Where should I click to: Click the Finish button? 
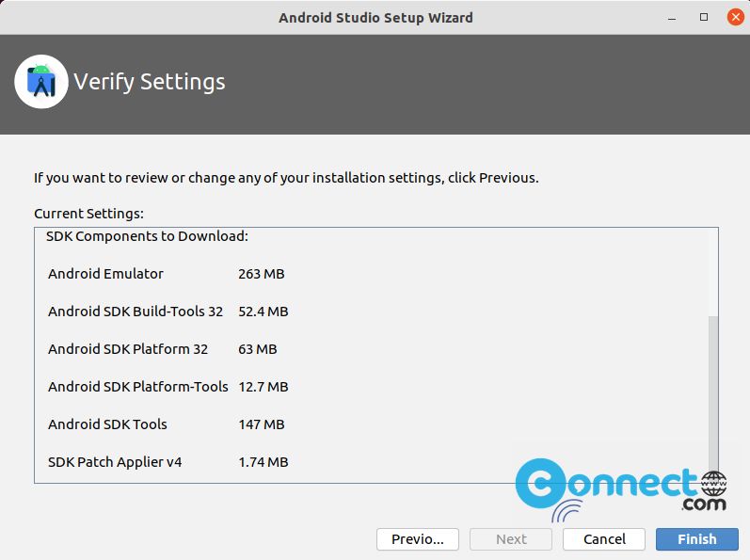point(697,539)
